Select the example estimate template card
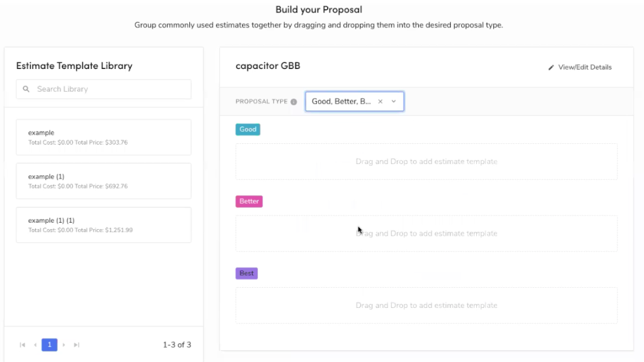The image size is (644, 362). [103, 137]
